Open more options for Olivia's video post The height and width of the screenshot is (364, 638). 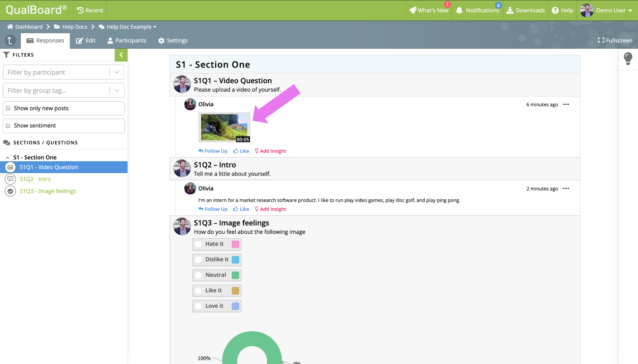point(566,104)
